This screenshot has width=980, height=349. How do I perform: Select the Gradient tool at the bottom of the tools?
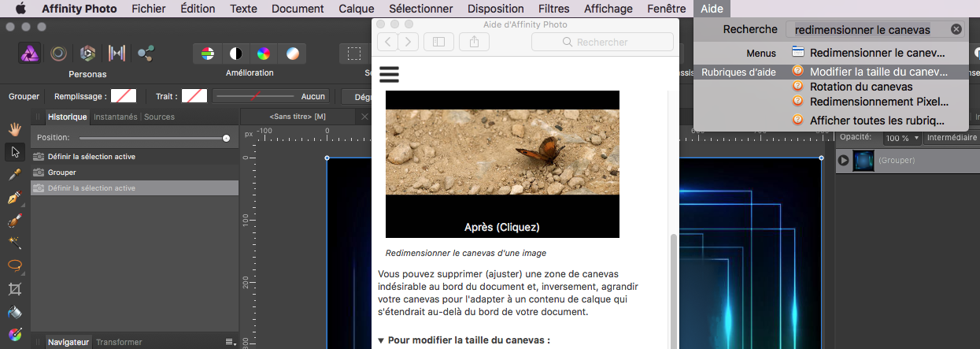point(14,334)
